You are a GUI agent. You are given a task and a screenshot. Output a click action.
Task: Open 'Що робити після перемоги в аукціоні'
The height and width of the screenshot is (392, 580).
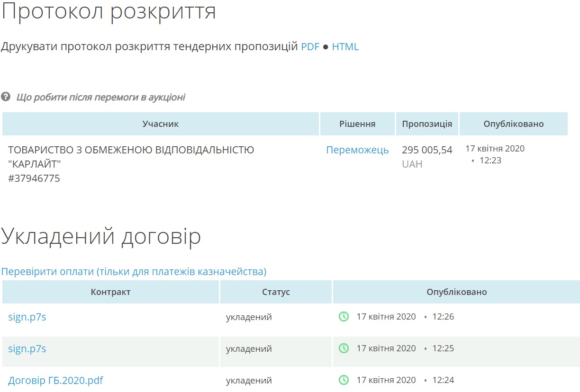coord(100,97)
